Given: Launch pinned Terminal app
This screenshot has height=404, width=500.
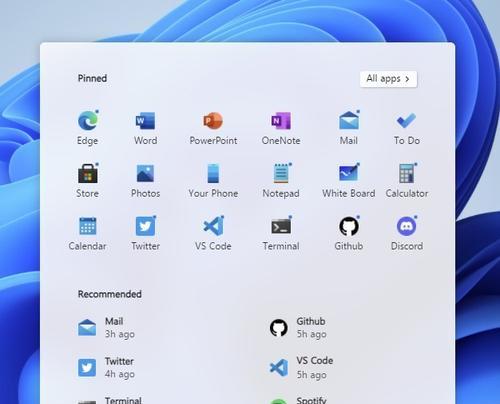Looking at the screenshot, I should pyautogui.click(x=281, y=233).
